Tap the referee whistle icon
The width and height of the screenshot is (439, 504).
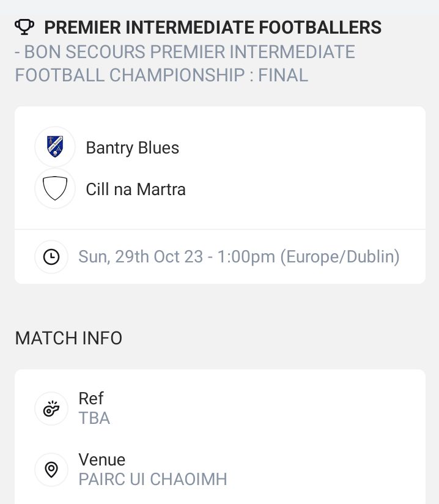click(51, 409)
